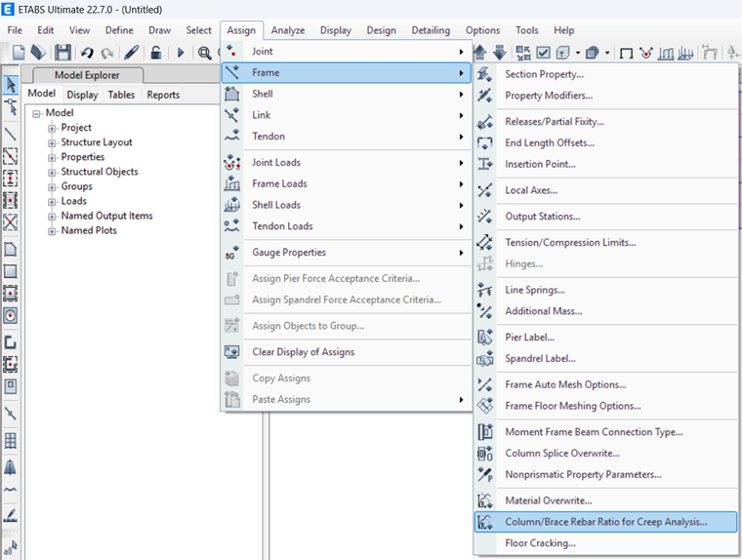Collapse the root Model tree node

[x=36, y=113]
